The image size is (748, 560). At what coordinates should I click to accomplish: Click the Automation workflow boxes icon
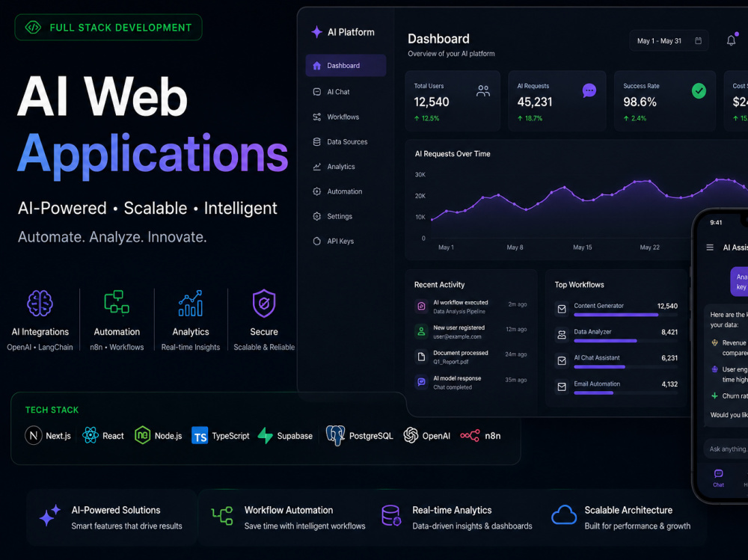117,303
